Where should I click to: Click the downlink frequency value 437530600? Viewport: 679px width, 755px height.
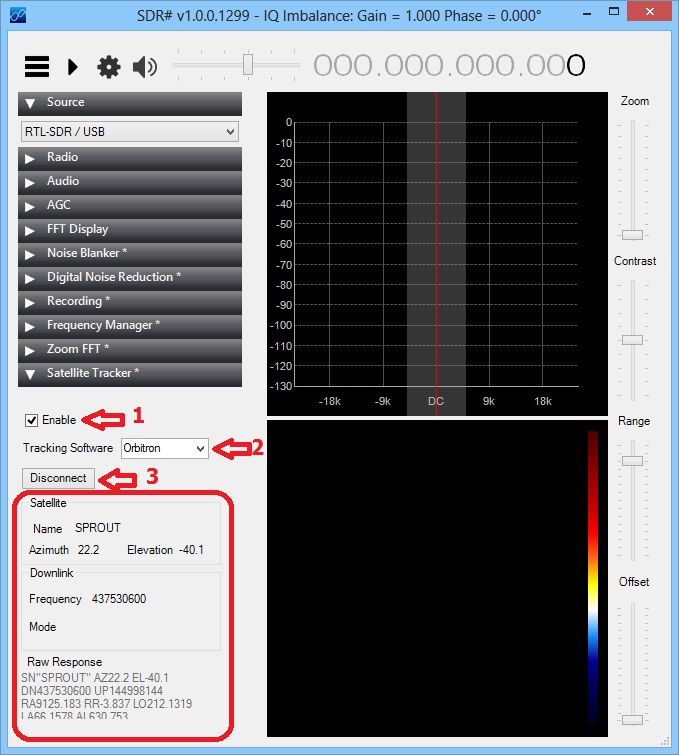point(119,599)
